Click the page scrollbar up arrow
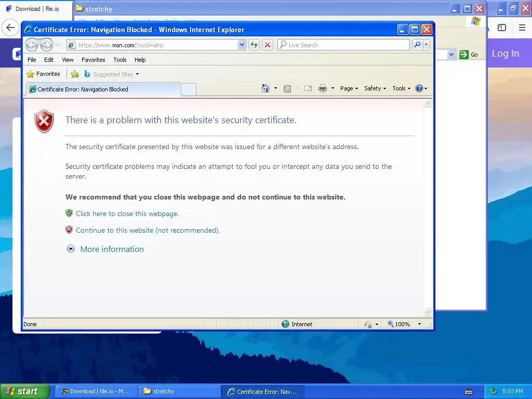The height and width of the screenshot is (399, 532). [428, 104]
